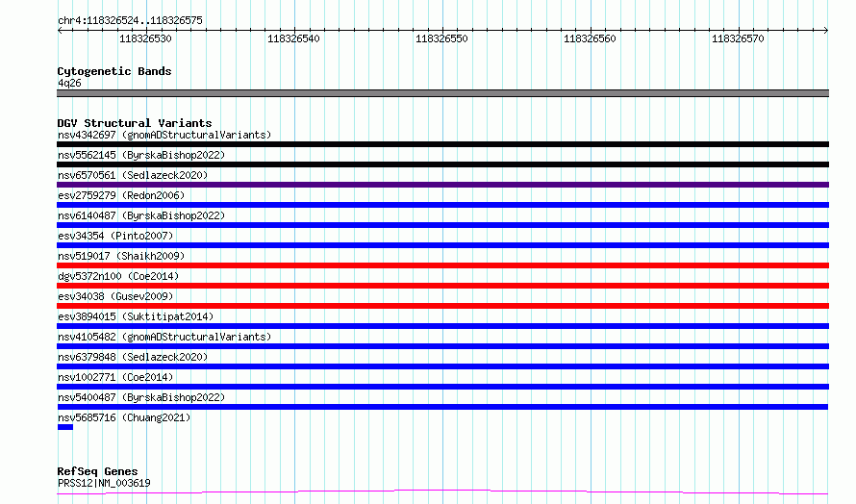Click the red bar under nsv519017
The height and width of the screenshot is (504, 856).
(x=442, y=265)
